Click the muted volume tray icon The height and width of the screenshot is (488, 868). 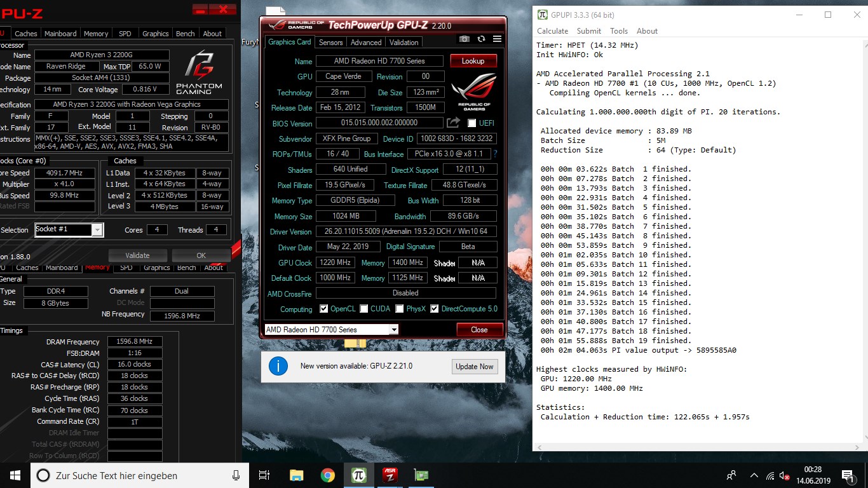click(785, 475)
